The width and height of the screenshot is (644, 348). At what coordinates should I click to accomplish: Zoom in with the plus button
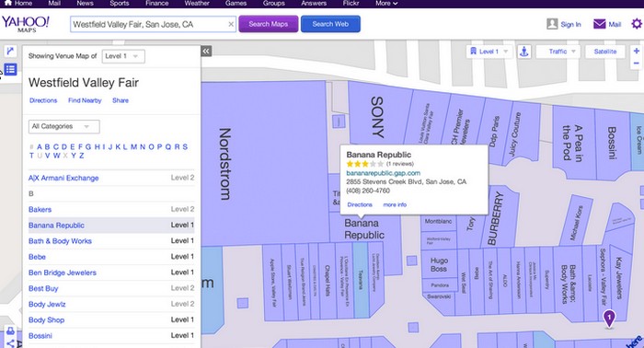coord(637,51)
